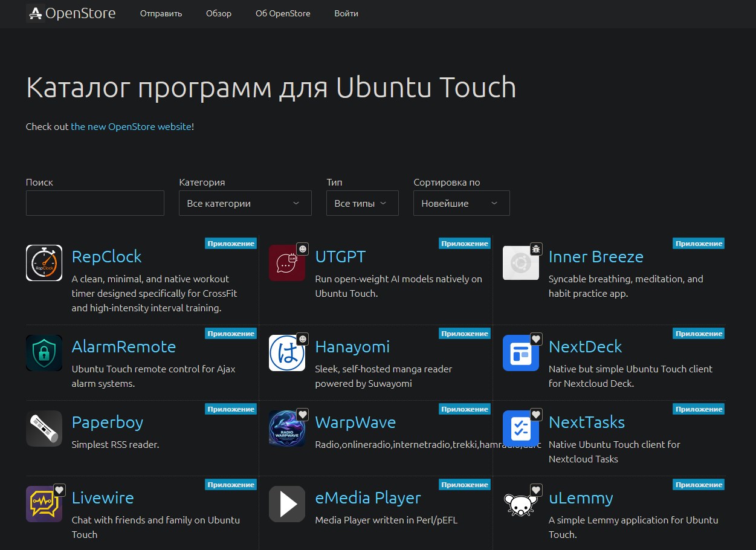The height and width of the screenshot is (550, 756).
Task: Open the RepClock title link
Action: coord(107,256)
